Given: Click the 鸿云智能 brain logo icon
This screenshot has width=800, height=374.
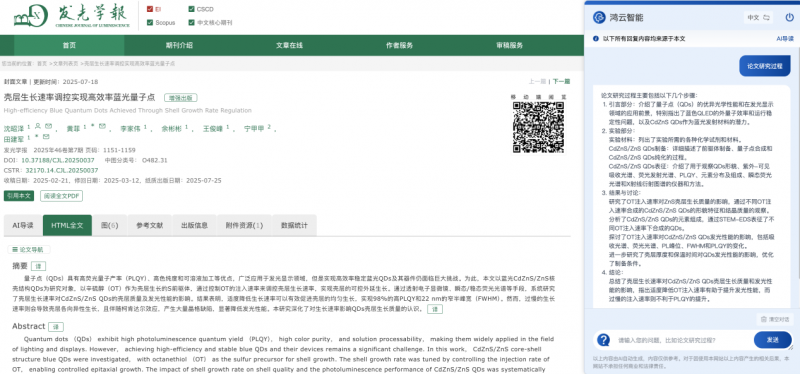Looking at the screenshot, I should 599,17.
